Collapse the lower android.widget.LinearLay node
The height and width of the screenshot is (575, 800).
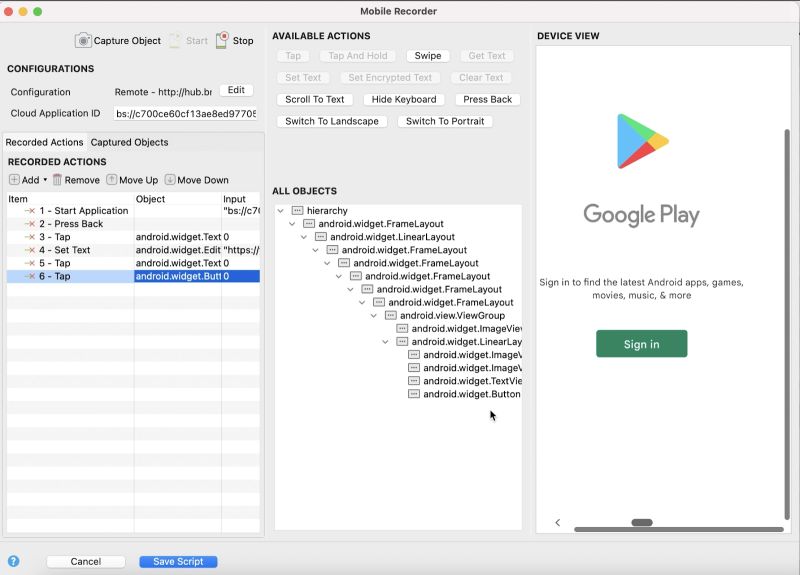(385, 342)
